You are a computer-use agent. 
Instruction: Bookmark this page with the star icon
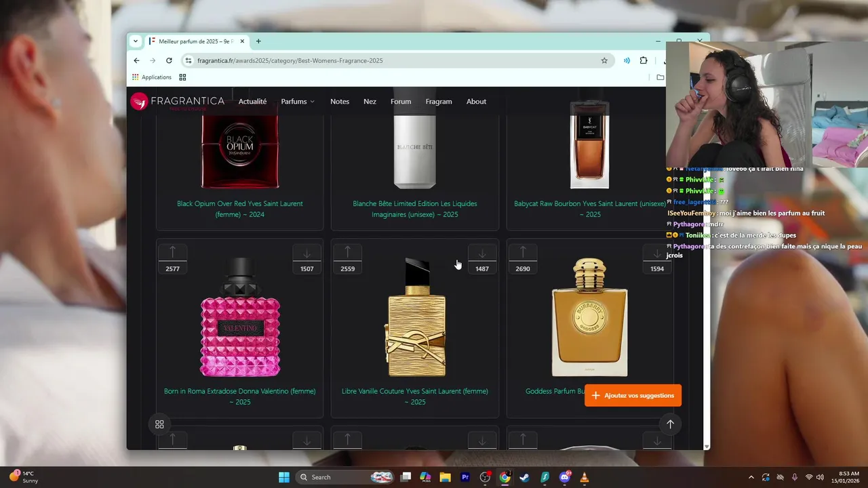[x=604, y=60]
